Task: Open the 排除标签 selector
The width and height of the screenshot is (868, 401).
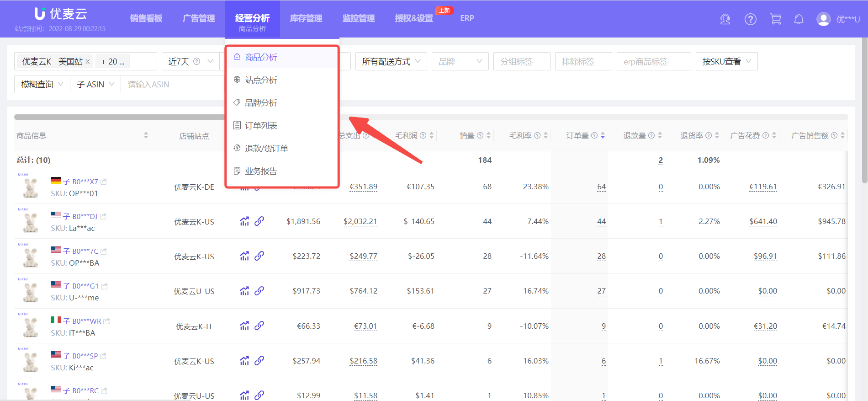Action: [x=583, y=61]
